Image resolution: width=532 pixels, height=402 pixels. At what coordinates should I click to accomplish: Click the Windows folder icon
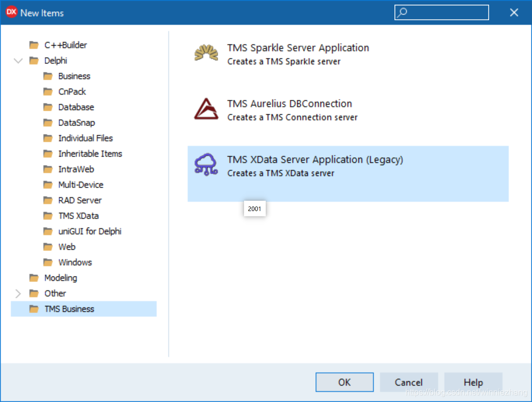(x=48, y=262)
